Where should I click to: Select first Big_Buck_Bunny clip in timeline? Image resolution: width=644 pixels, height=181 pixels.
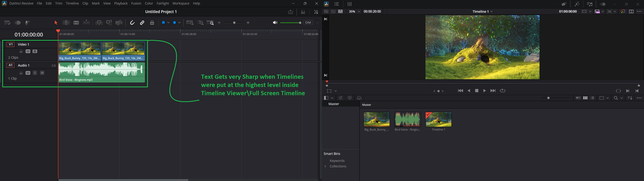pos(80,51)
